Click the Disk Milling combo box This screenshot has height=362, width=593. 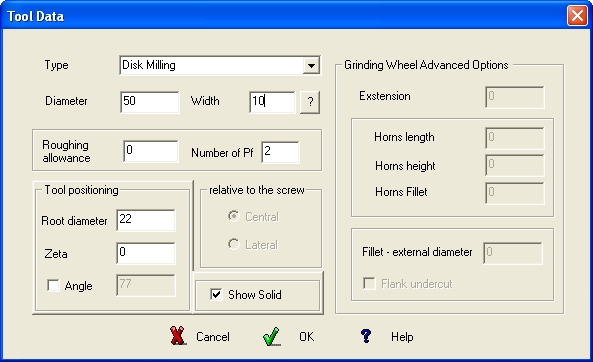coord(220,65)
